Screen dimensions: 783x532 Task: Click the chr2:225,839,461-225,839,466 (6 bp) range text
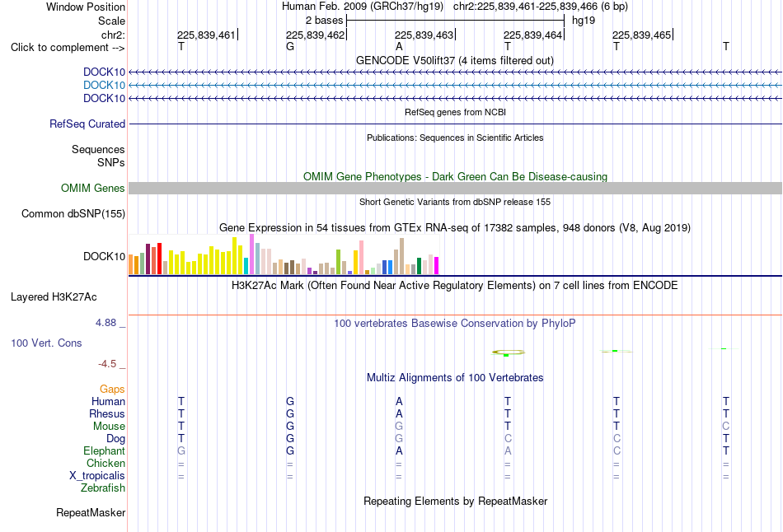tap(541, 7)
